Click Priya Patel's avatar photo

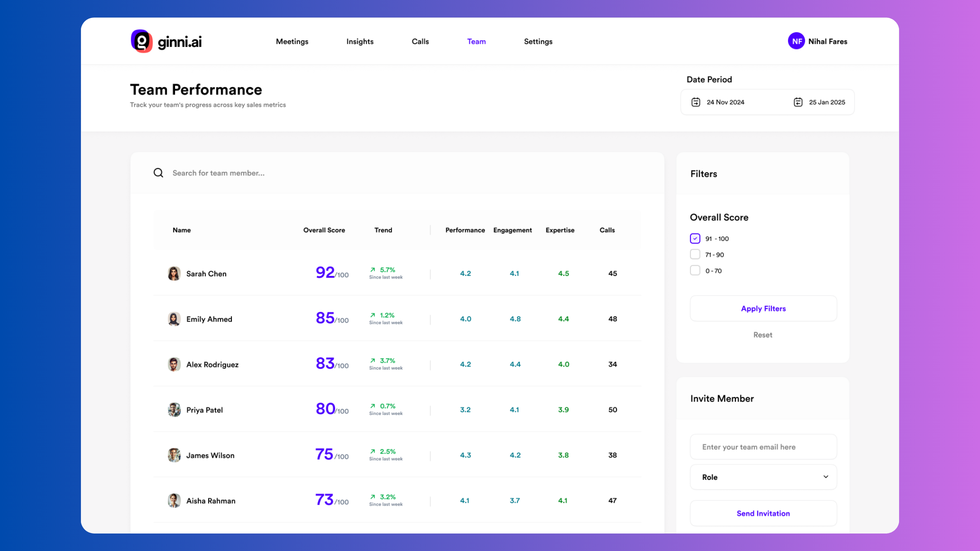click(x=174, y=410)
